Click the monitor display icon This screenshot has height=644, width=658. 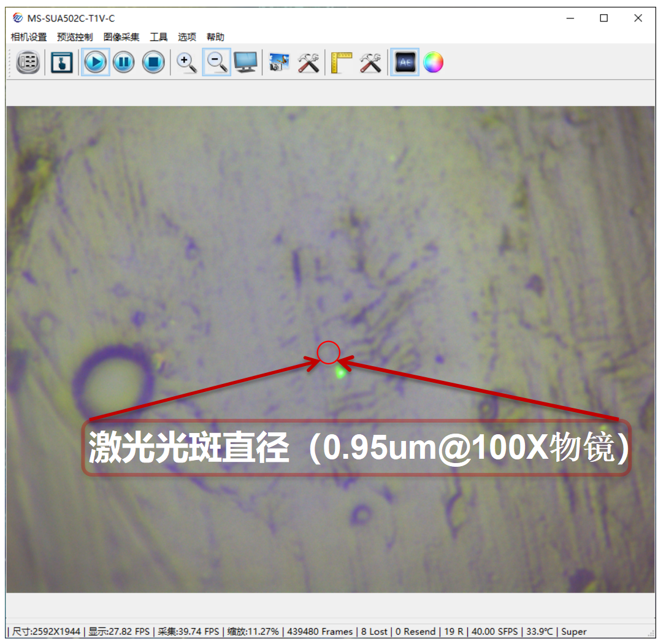click(246, 63)
